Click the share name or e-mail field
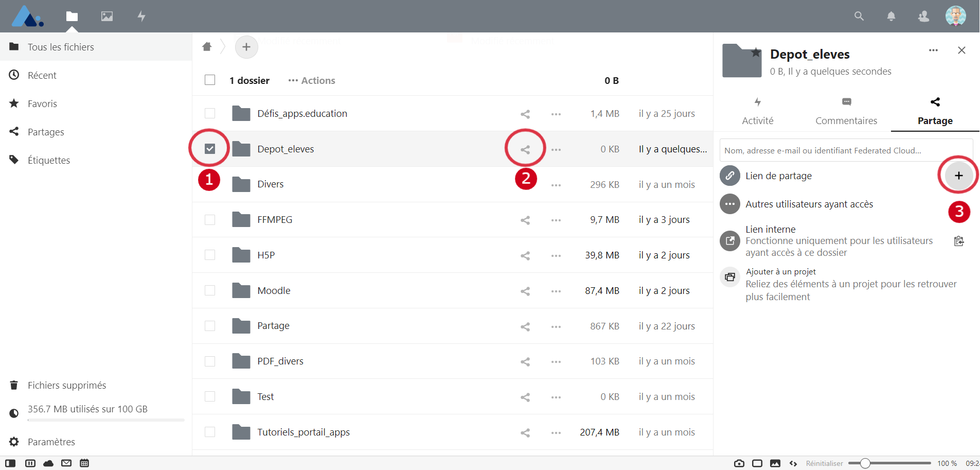 pos(846,150)
